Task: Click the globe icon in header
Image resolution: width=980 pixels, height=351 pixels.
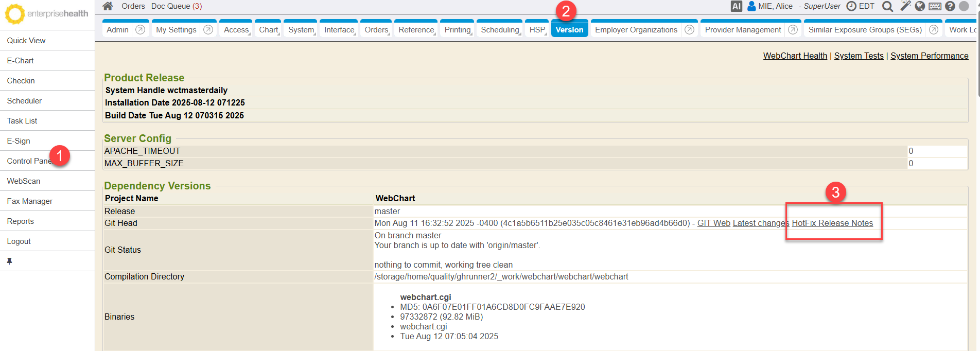Action: 920,6
